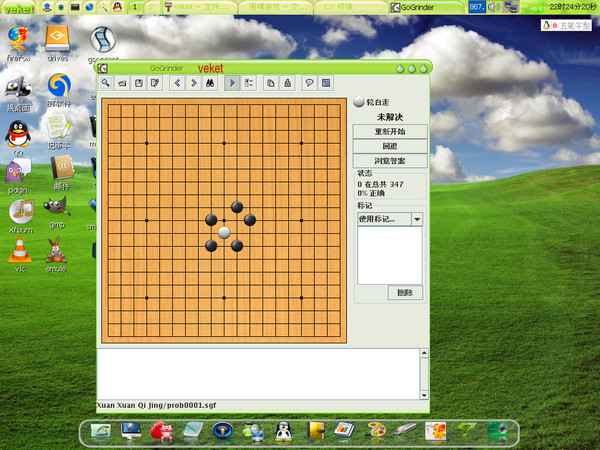Open the Firefox desktop icon
The height and width of the screenshot is (450, 600).
(x=18, y=39)
